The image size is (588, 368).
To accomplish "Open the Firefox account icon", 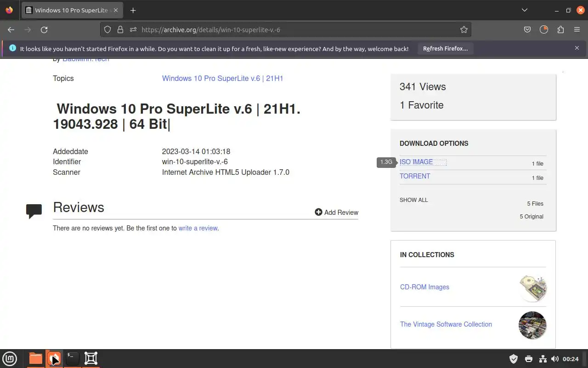I will pyautogui.click(x=544, y=29).
